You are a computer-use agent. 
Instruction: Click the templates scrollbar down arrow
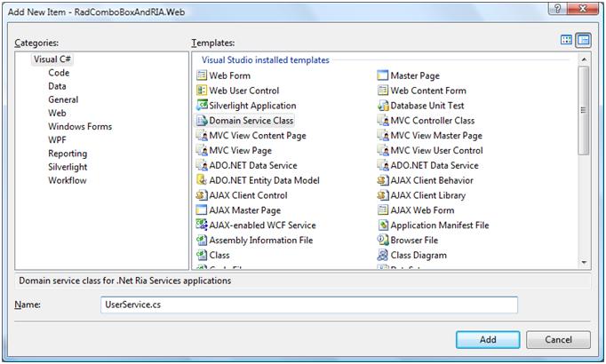coord(584,263)
